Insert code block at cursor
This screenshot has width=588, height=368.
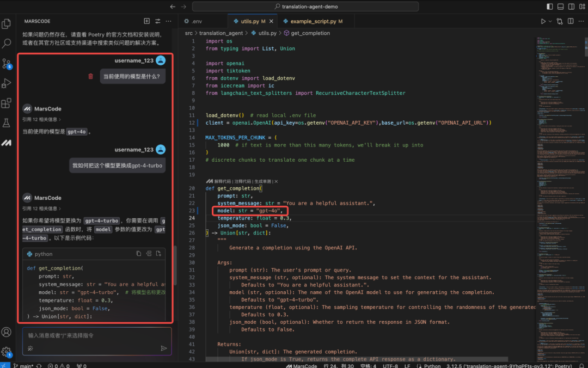pos(149,254)
